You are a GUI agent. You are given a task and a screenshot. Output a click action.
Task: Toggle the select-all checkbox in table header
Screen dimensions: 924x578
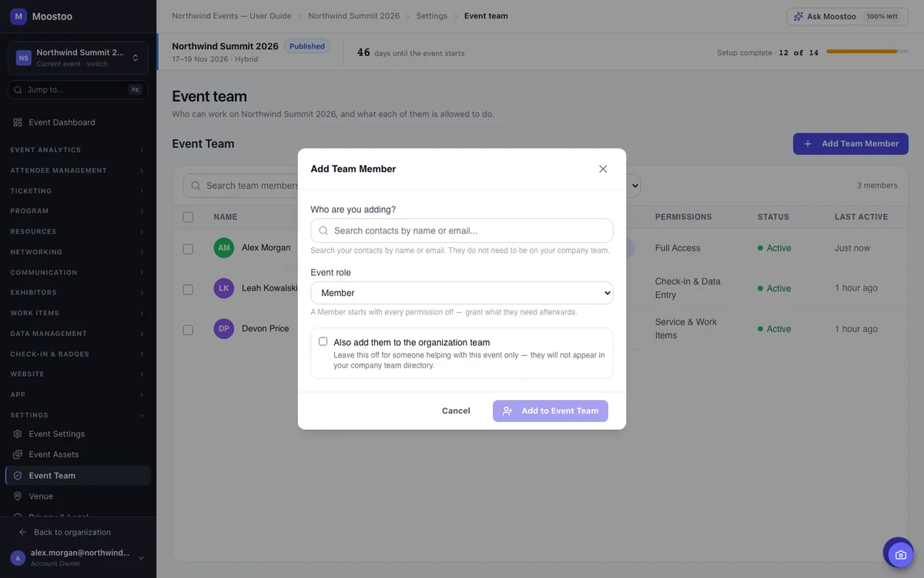(x=188, y=217)
